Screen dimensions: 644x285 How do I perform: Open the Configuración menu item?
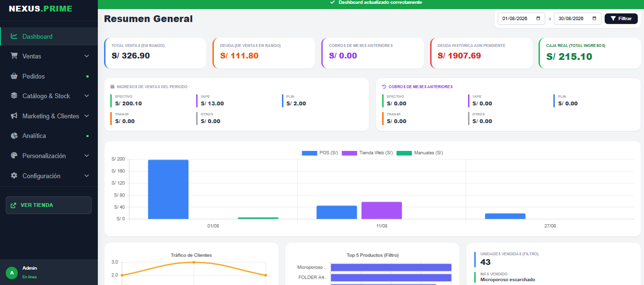coord(49,176)
